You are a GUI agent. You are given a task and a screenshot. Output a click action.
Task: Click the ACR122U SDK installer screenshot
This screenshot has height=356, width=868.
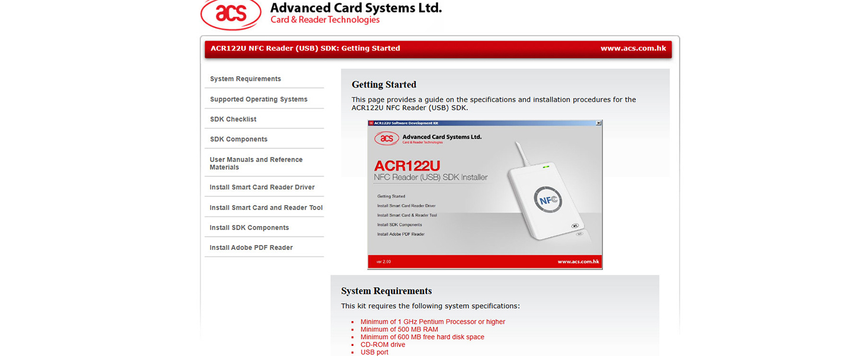[485, 195]
